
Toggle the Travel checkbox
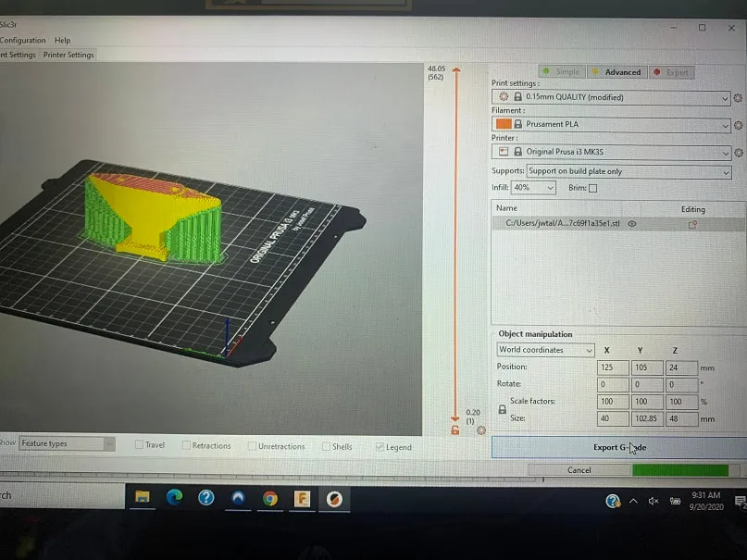[x=139, y=445]
